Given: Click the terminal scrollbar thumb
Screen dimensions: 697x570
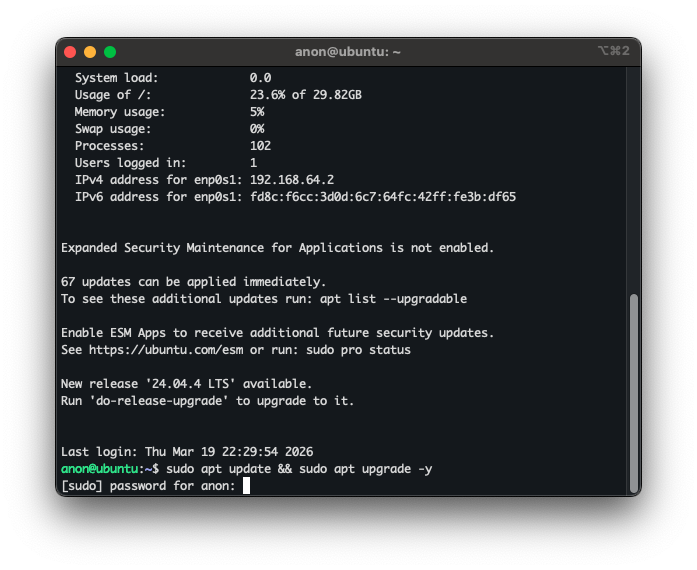Looking at the screenshot, I should click(633, 391).
